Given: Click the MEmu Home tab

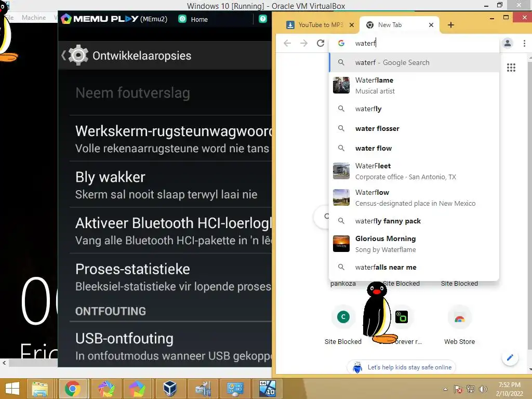Looking at the screenshot, I should point(193,19).
